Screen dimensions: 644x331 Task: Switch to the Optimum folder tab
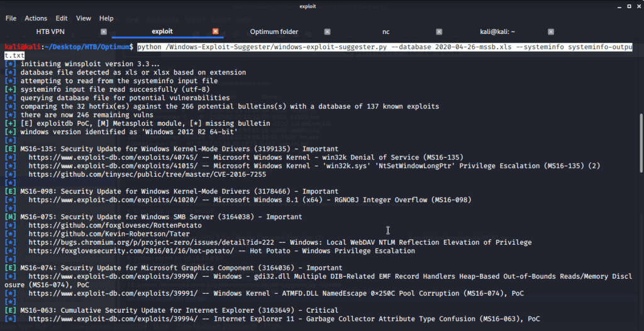pos(274,31)
